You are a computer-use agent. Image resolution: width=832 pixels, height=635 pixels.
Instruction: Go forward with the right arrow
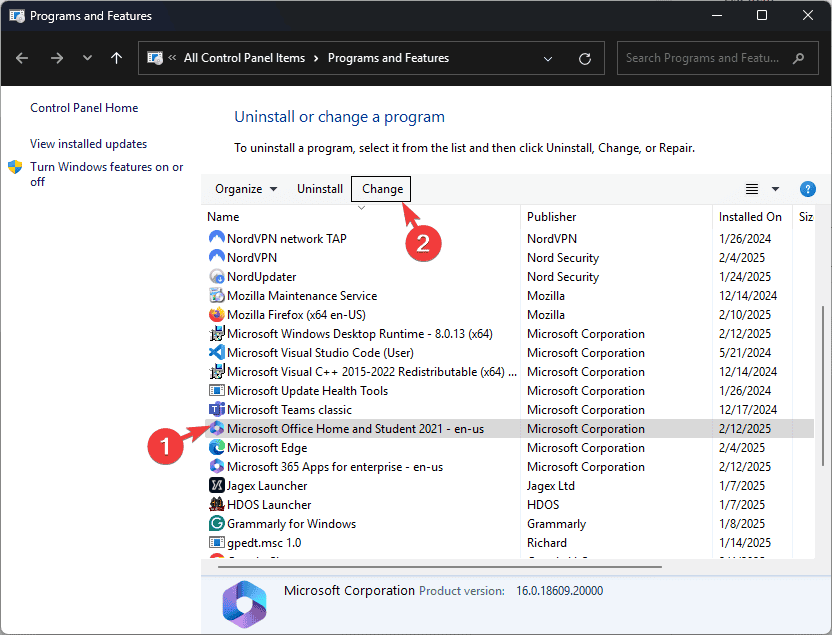[56, 58]
